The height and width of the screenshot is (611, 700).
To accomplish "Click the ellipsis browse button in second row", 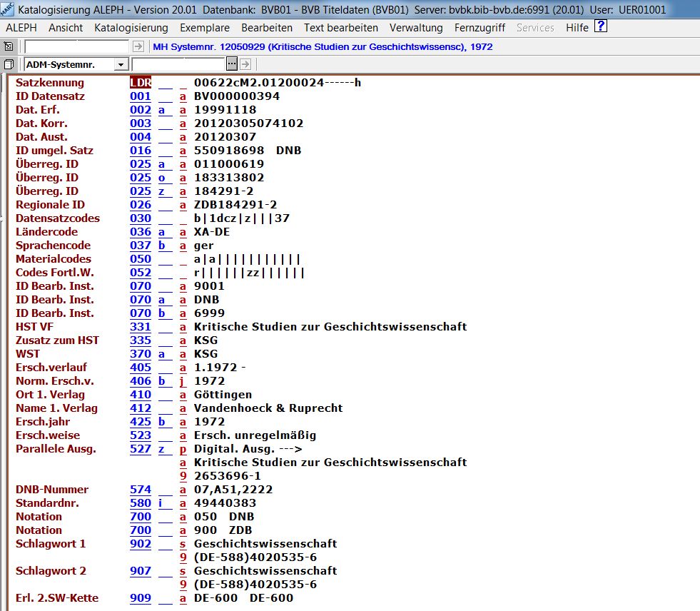I will point(231,64).
